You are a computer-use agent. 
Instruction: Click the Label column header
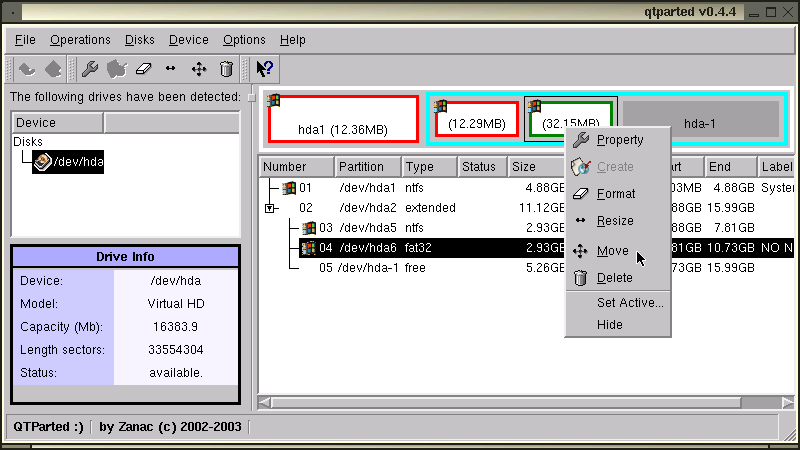[776, 167]
